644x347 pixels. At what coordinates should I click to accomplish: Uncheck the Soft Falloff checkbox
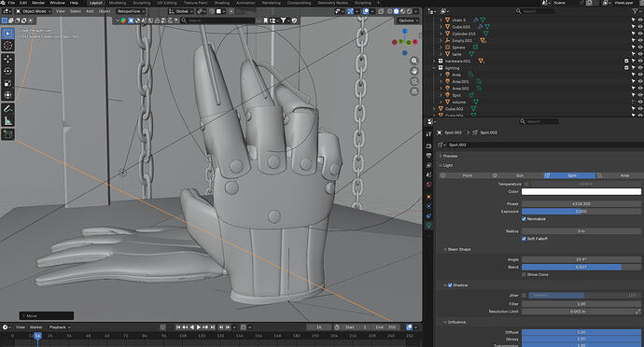pyautogui.click(x=525, y=239)
